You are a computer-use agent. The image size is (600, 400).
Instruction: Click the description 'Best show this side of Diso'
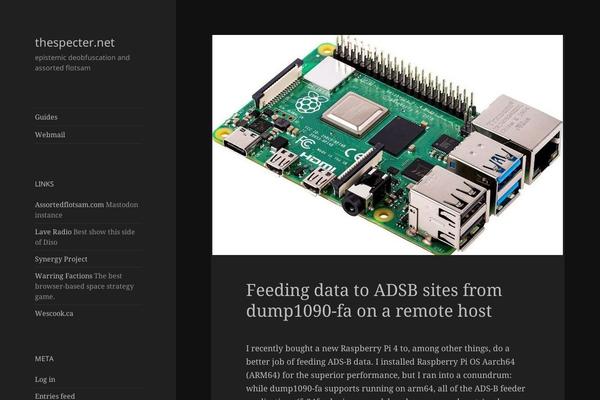(x=85, y=237)
